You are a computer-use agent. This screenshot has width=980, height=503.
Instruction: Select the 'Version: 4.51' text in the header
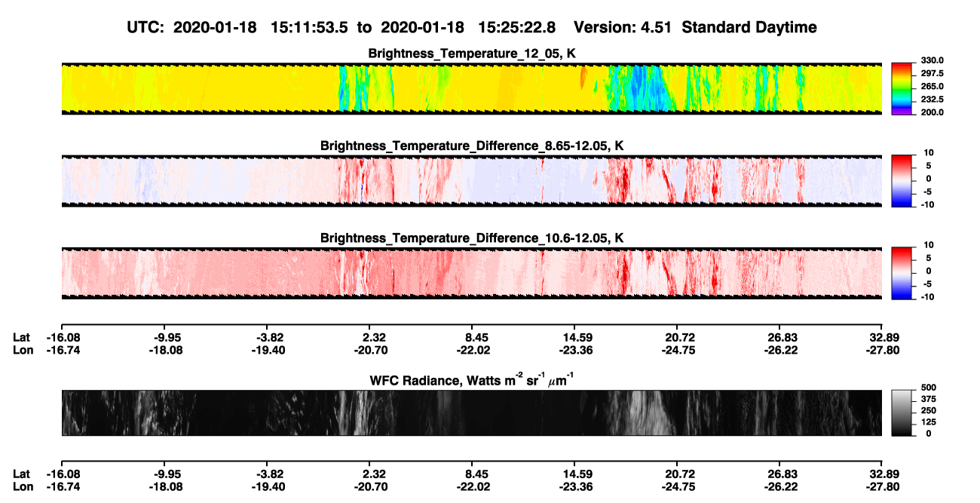click(x=623, y=27)
